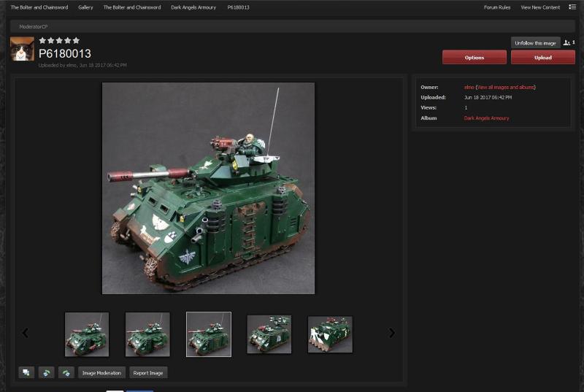Click the rotate image left icon
584x392 pixels.
46,372
